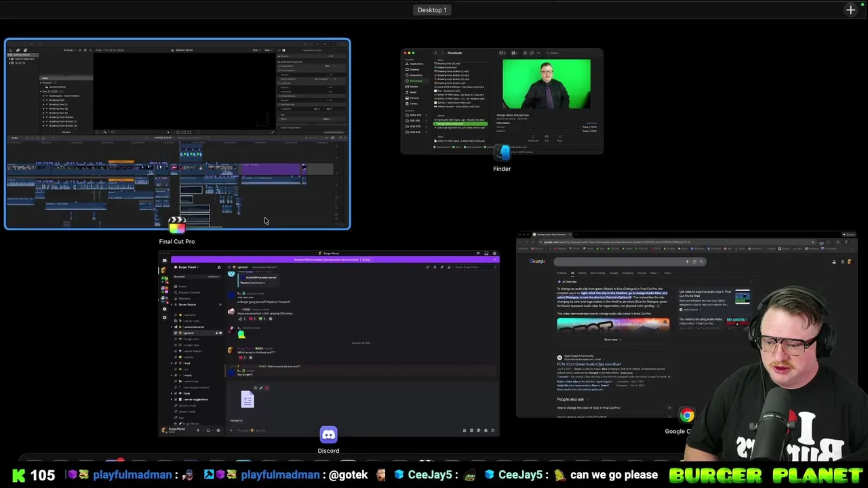Screen dimensions: 868x488
Task: Open FCPs 10.3.1 Green Audio Clips link
Action: tap(589, 364)
